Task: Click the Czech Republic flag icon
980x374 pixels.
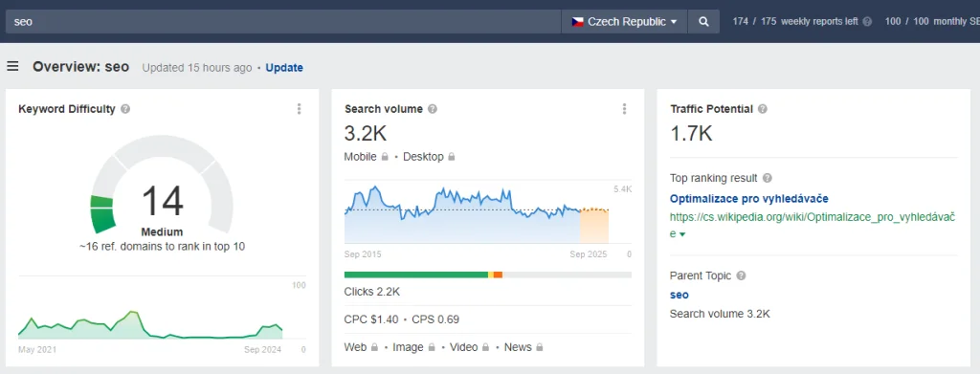Action: pos(577,22)
